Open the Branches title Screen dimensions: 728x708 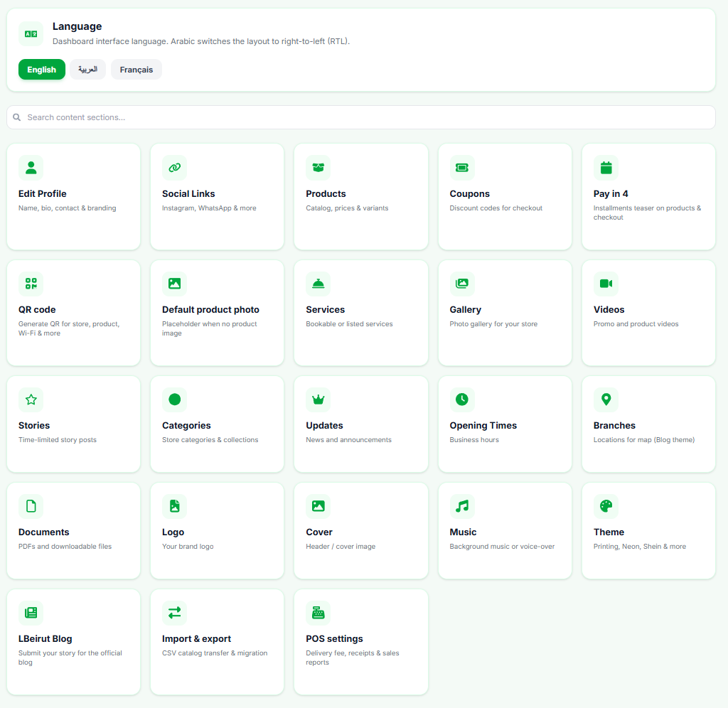point(614,425)
